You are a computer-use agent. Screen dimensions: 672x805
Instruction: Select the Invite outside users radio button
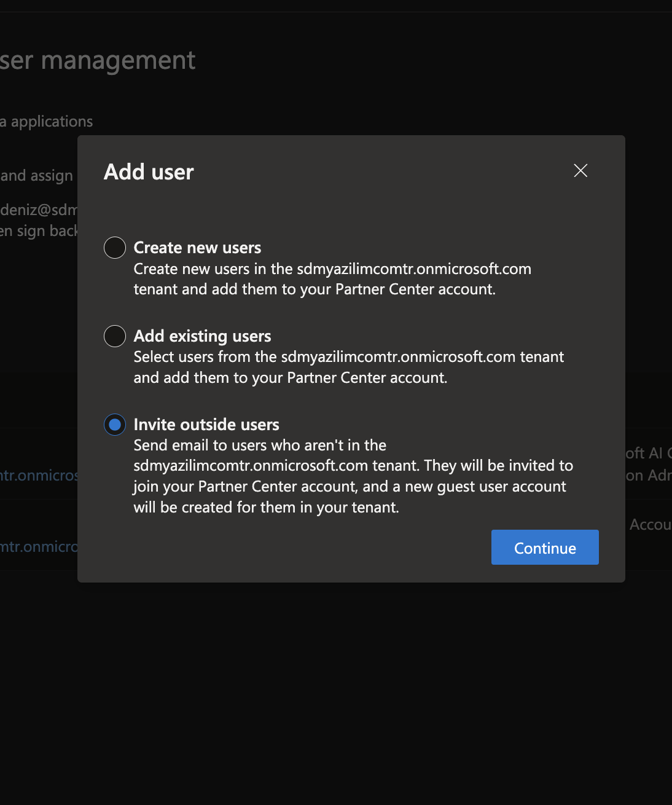[115, 425]
